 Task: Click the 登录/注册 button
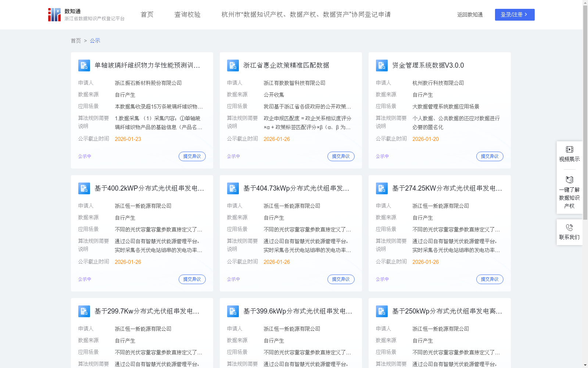[514, 15]
